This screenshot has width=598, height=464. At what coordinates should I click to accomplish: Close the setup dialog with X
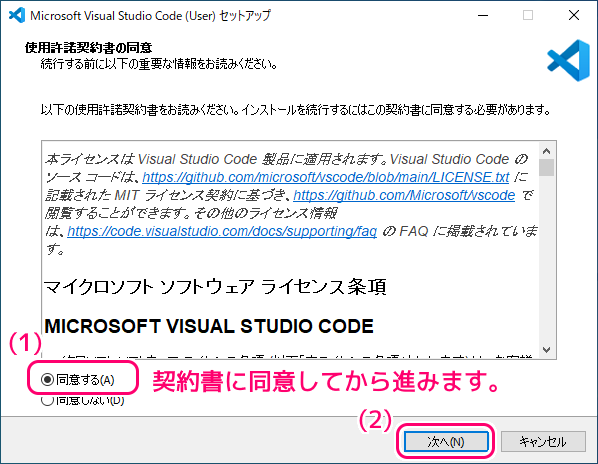[x=574, y=15]
